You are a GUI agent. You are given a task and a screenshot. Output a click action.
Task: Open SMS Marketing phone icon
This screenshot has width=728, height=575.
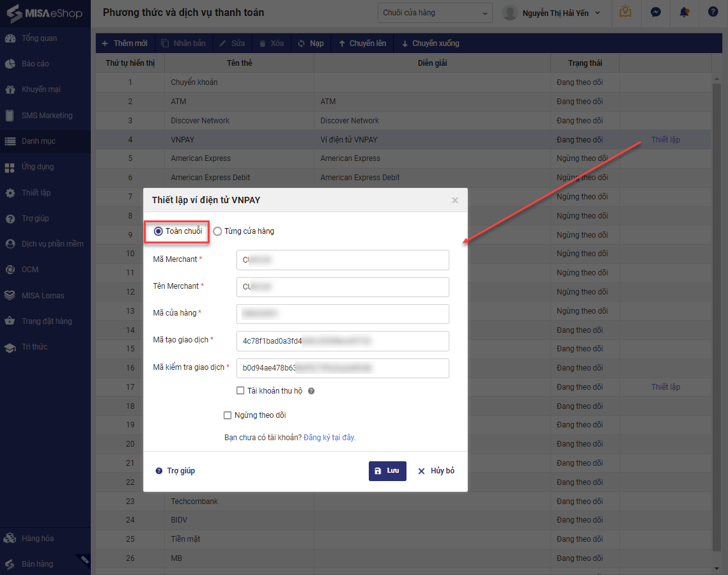[x=10, y=116]
